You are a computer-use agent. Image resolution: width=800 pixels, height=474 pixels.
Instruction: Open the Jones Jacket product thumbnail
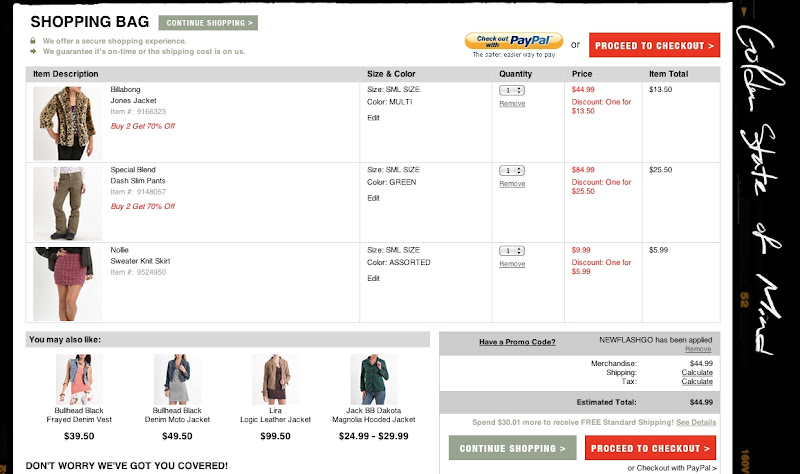tap(67, 123)
